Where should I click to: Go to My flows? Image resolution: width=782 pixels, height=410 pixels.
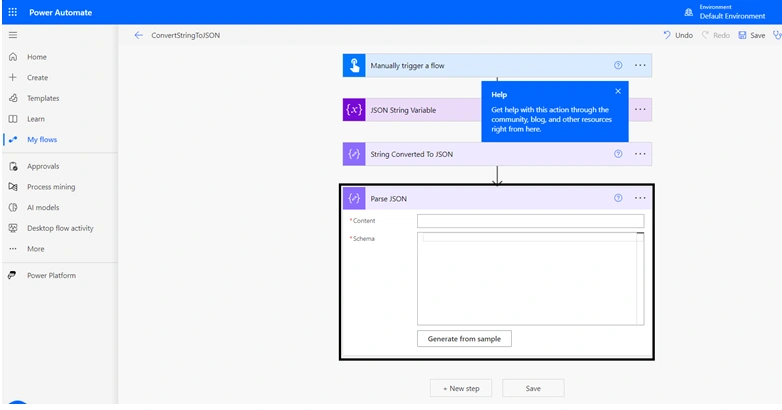tap(42, 140)
